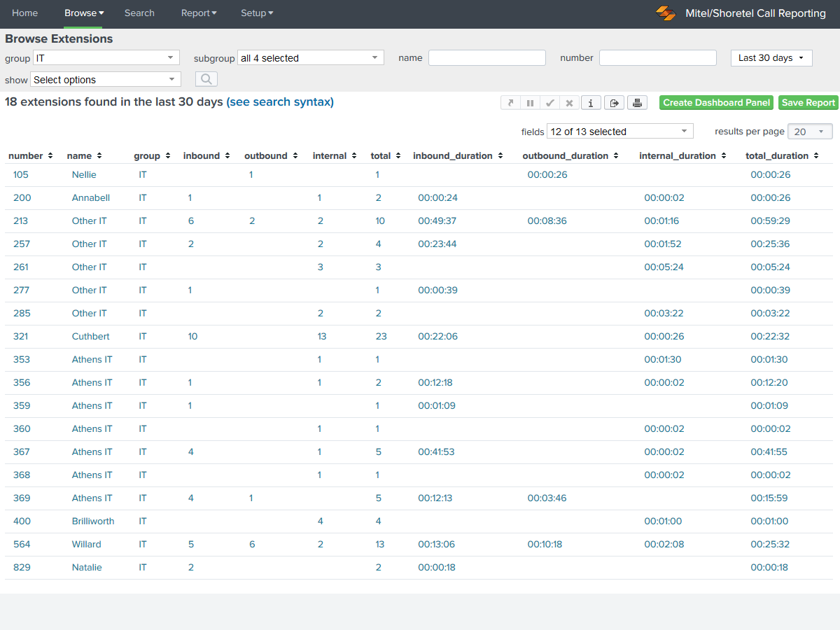Open the see search syntax link
The image size is (840, 630).
pyautogui.click(x=280, y=101)
